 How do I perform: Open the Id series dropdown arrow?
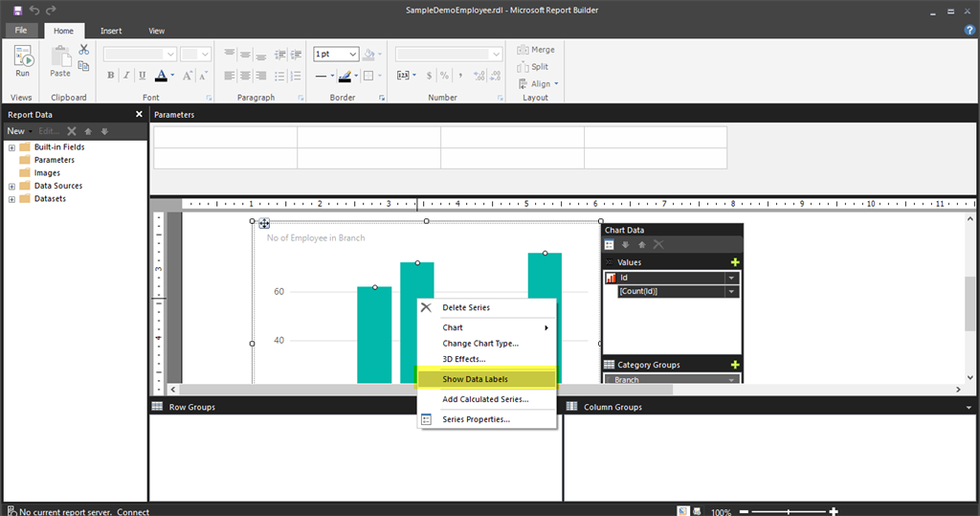click(x=731, y=278)
